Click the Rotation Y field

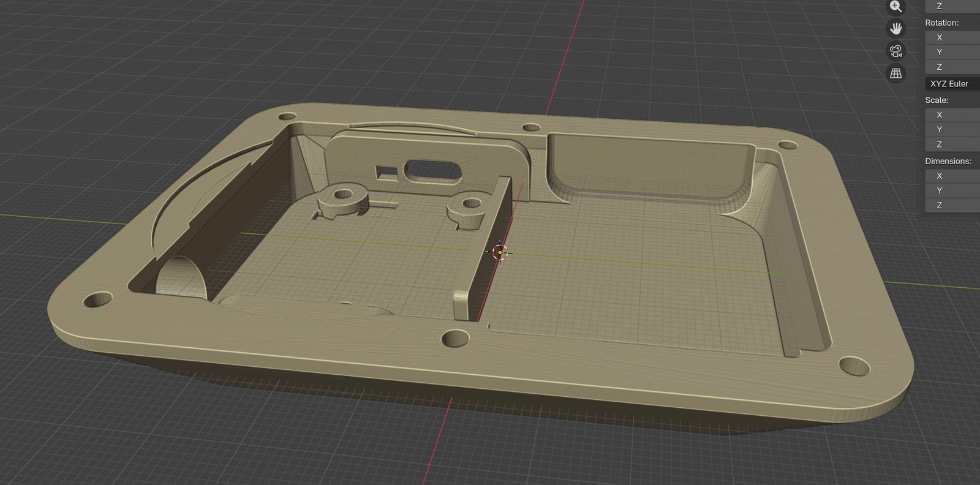point(952,52)
